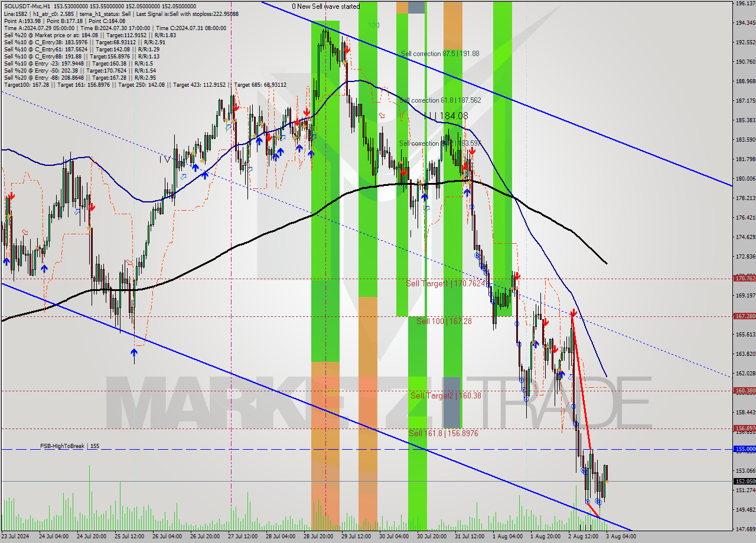
Task: Click the 158.443 value on the price scale
Action: click(x=745, y=413)
